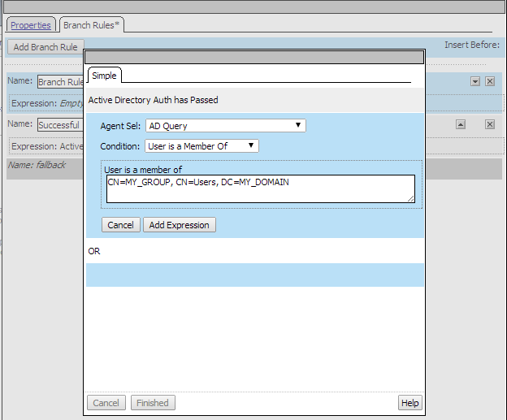
Task: Click the Finished button
Action: tap(153, 403)
